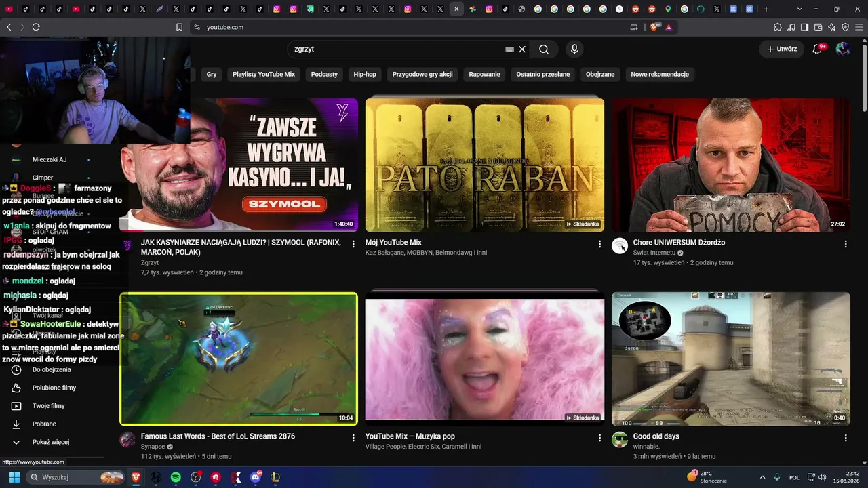This screenshot has width=868, height=488.
Task: Open options for Famous Last Words video
Action: (353, 438)
